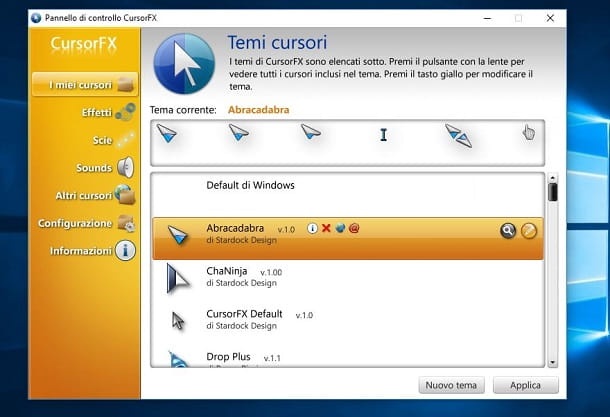The image size is (610, 417).
Task: Click the Nuovo tema button
Action: coord(452,385)
